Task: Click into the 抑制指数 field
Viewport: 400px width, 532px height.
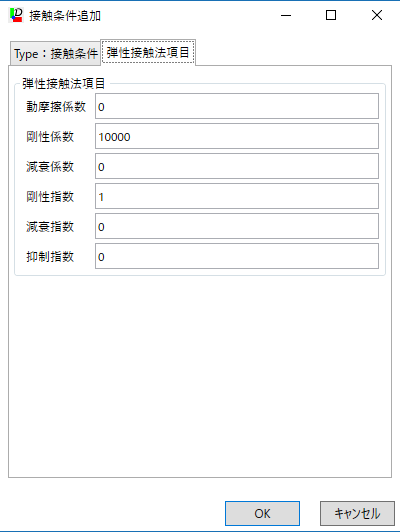Action: pos(237,256)
